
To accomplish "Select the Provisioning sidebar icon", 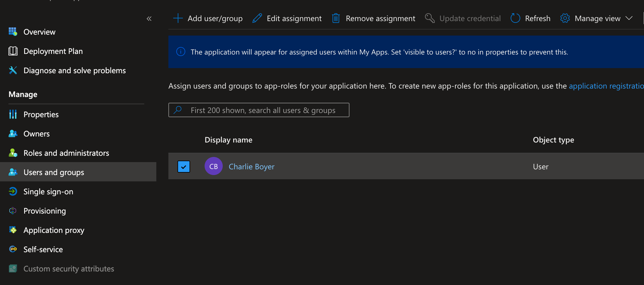I will coord(13,211).
